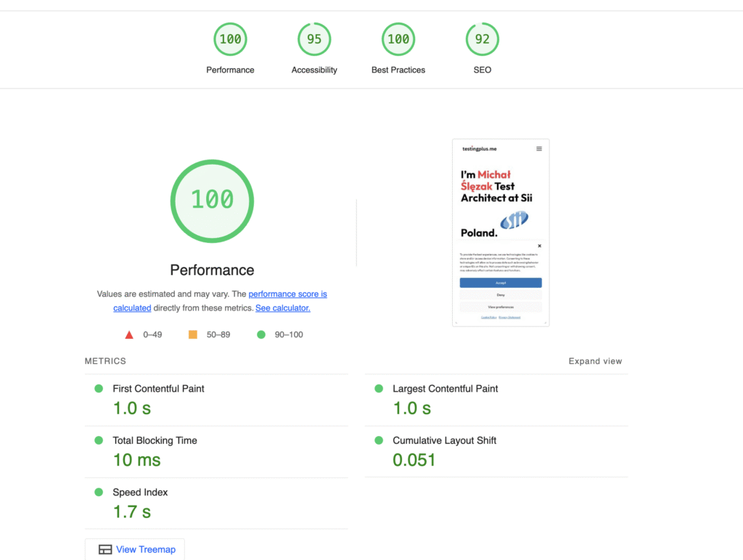Viewport: 743px width, 560px height.
Task: Click the large Performance 100 gauge
Action: (x=212, y=199)
